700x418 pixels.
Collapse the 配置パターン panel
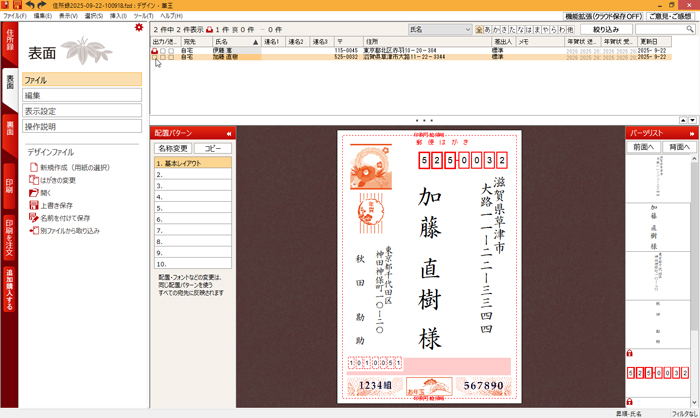click(228, 133)
